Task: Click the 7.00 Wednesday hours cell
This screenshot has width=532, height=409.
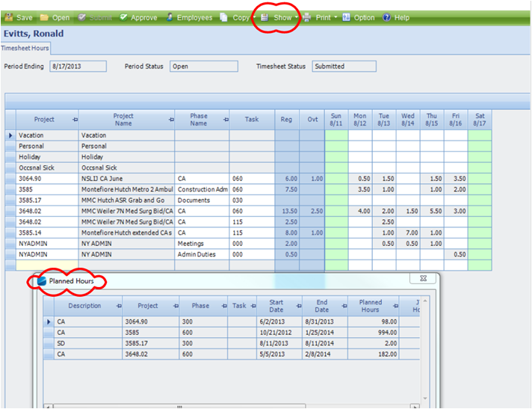Action: [408, 233]
